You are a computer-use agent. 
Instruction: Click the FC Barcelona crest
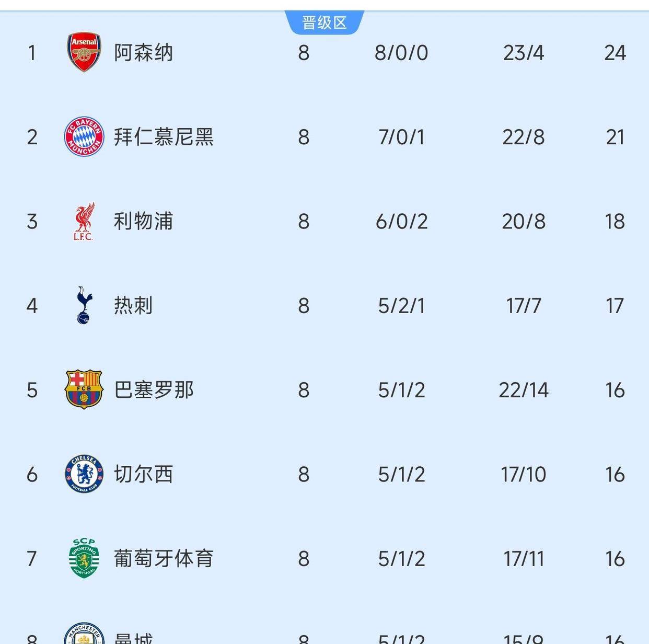coord(83,390)
